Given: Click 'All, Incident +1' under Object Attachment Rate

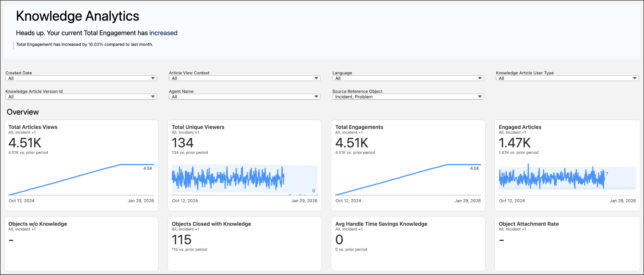Looking at the screenshot, I should click(512, 229).
